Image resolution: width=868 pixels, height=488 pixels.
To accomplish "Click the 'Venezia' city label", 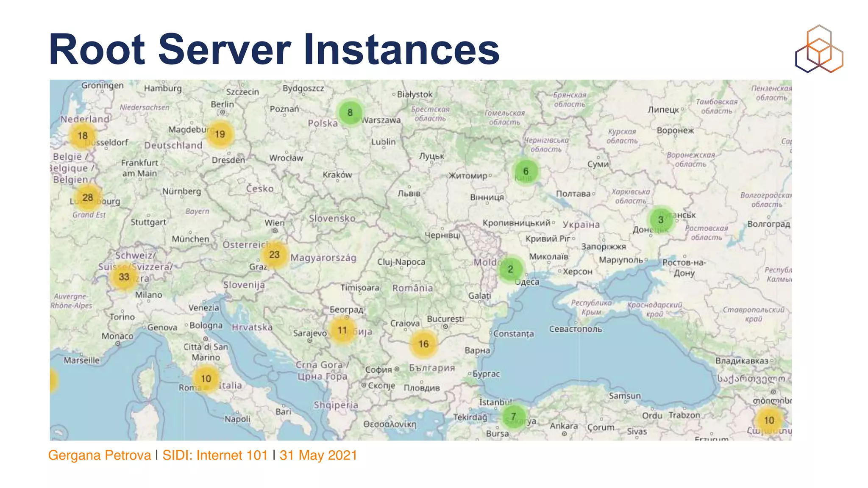I will (x=204, y=308).
